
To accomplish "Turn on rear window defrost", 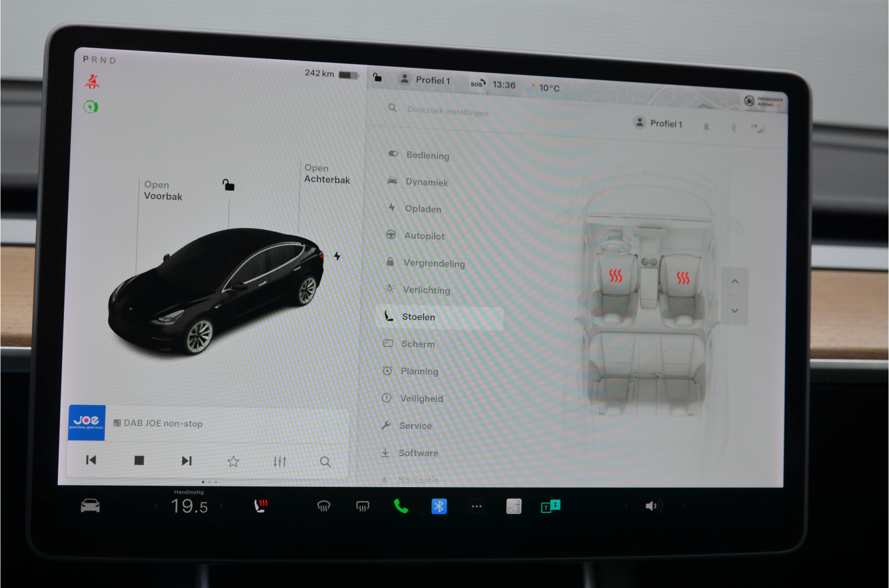I will click(363, 506).
